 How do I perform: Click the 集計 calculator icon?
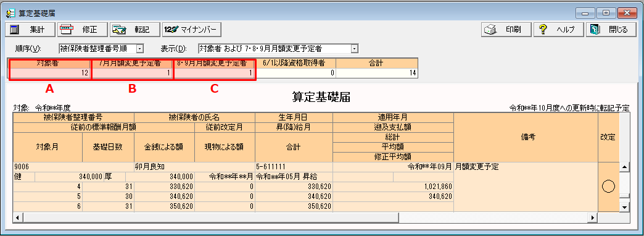[x=14, y=30]
